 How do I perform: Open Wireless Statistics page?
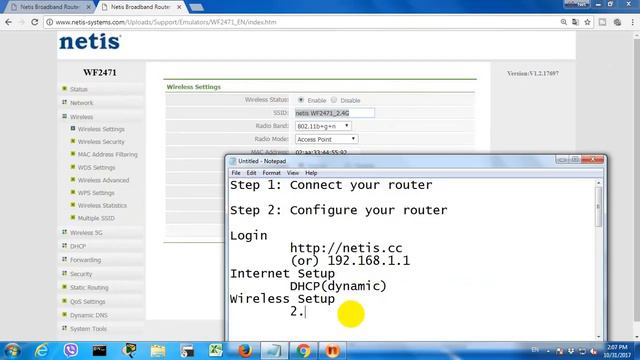(x=102, y=205)
